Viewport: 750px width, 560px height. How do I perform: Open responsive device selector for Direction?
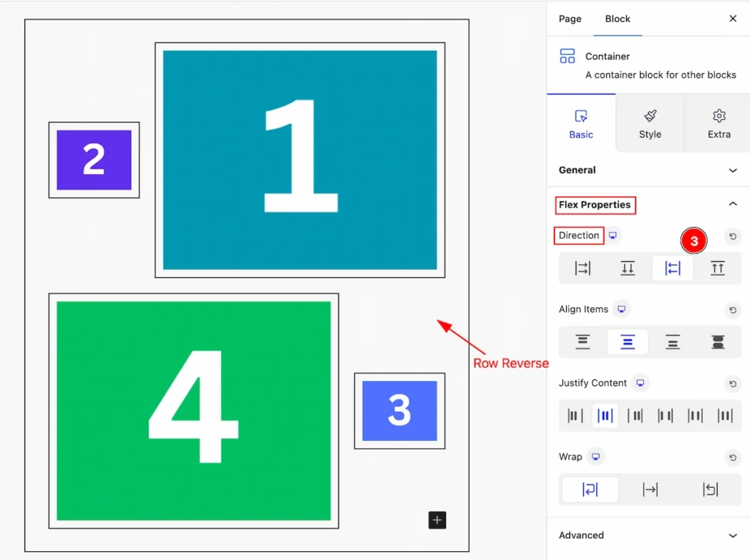(613, 235)
